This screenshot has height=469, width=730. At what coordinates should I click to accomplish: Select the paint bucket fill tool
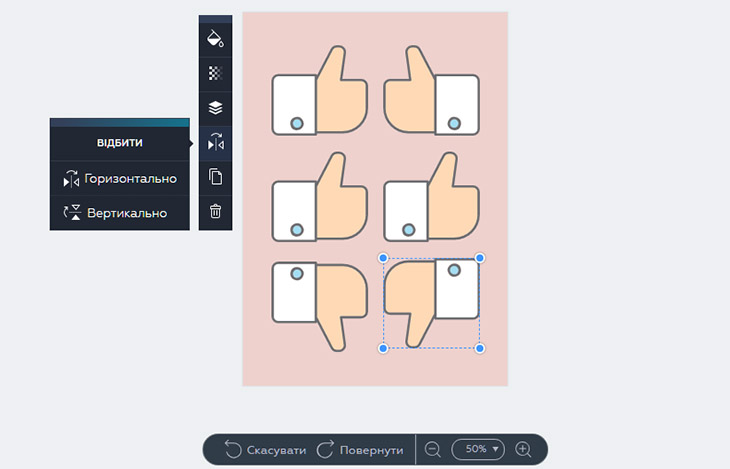215,39
